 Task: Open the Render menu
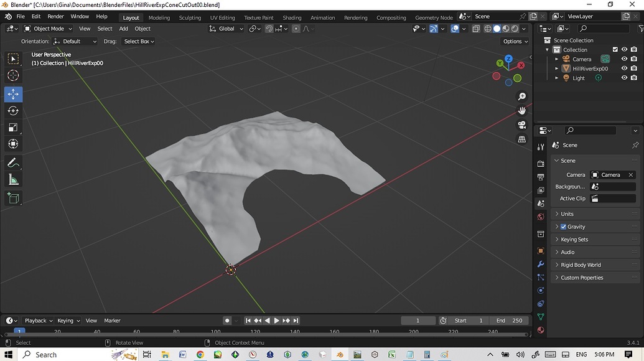(x=55, y=16)
